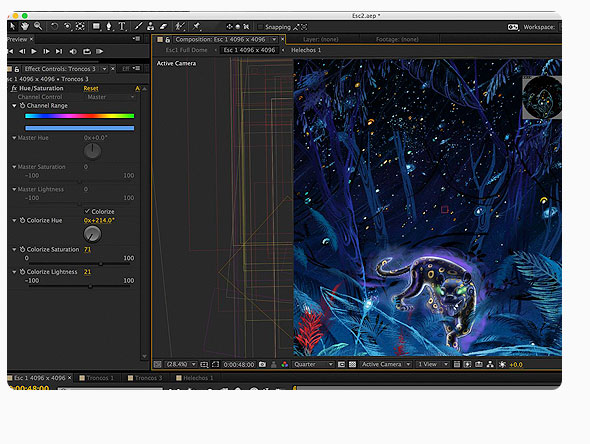The height and width of the screenshot is (444, 590).
Task: Click the Colorize Hue value 0x+214.0°
Action: 99,220
